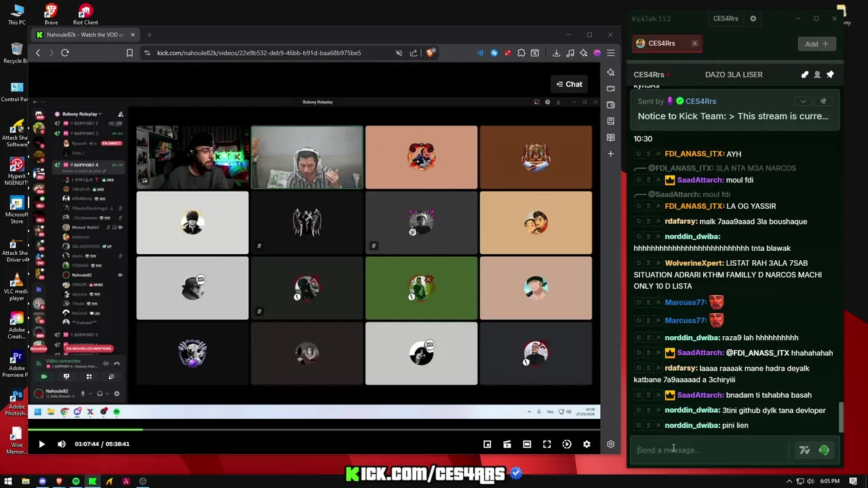Go back in Brave browser

[x=38, y=53]
